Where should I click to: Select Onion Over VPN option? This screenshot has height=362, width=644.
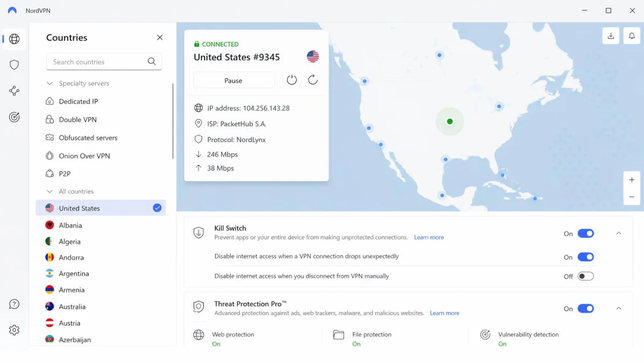tap(84, 156)
